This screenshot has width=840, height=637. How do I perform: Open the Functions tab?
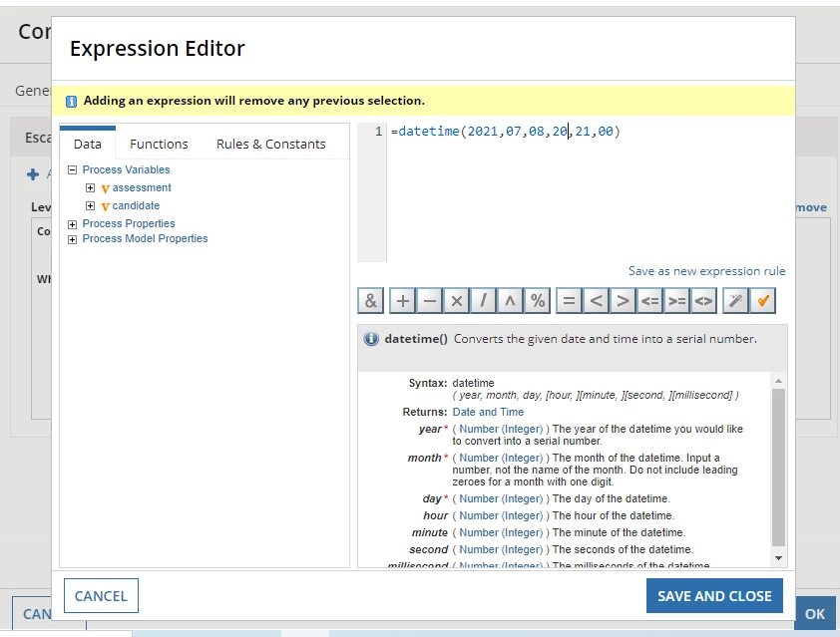[x=159, y=144]
